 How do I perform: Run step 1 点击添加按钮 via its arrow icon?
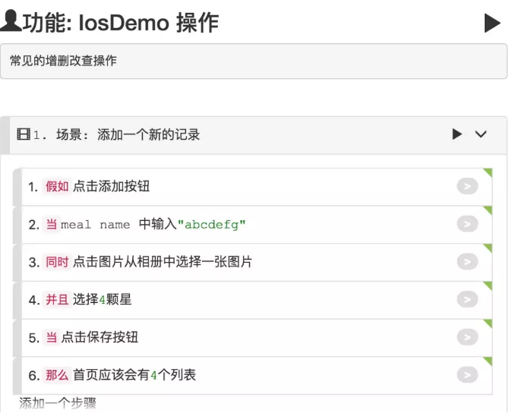(467, 186)
